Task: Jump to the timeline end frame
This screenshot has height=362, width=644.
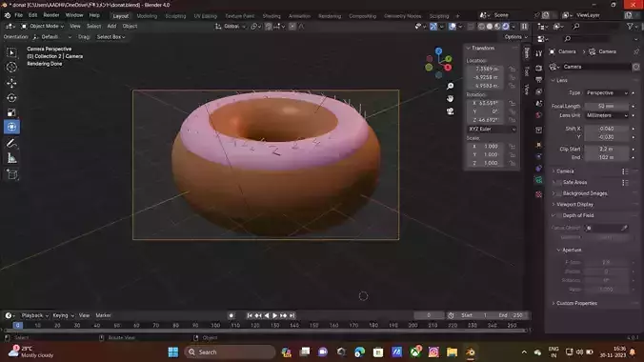Action: [292, 315]
